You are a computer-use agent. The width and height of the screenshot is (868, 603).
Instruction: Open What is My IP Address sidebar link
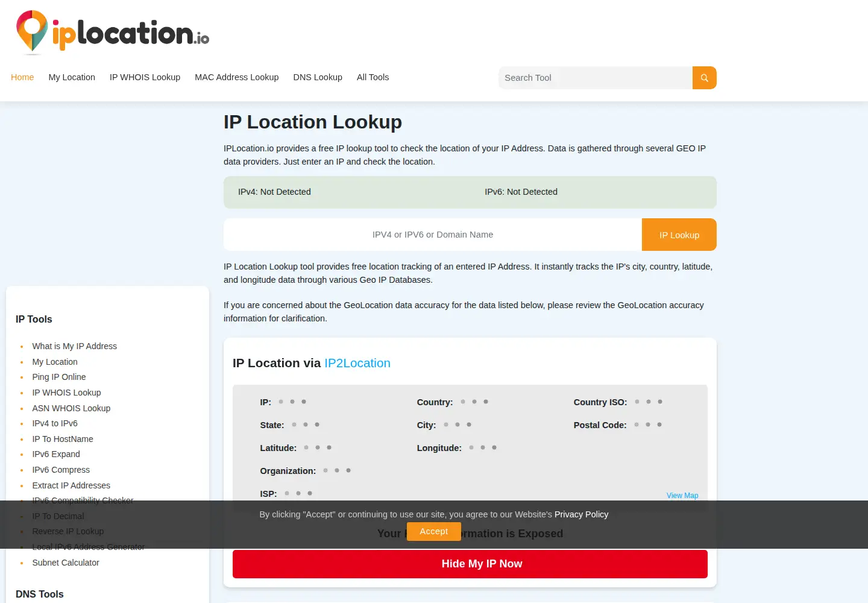click(x=75, y=346)
